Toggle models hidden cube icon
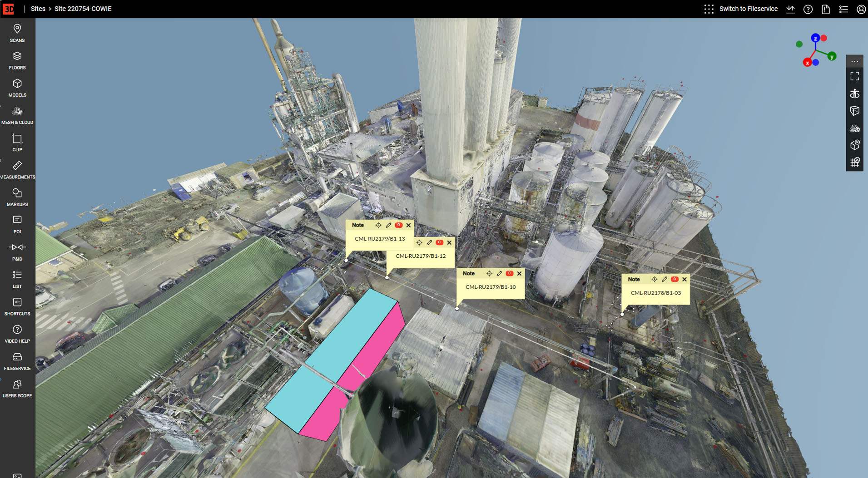The height and width of the screenshot is (478, 868). tap(855, 145)
